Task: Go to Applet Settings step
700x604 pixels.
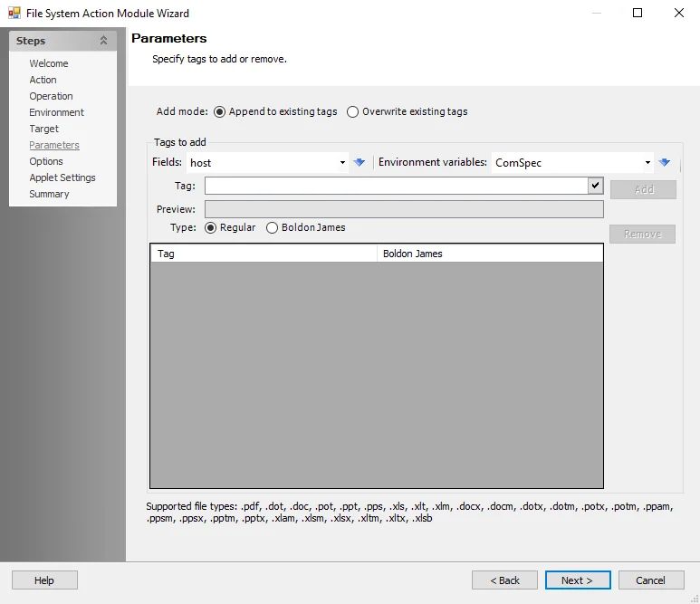Action: click(62, 177)
